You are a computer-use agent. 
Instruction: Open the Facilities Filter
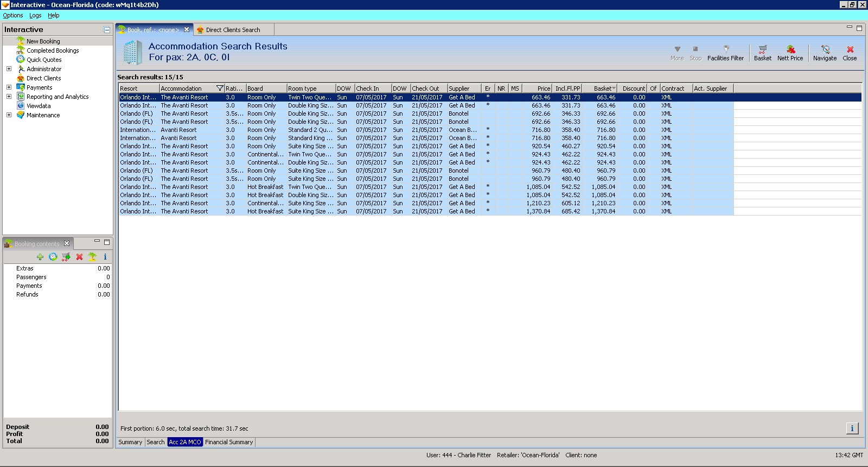(725, 53)
